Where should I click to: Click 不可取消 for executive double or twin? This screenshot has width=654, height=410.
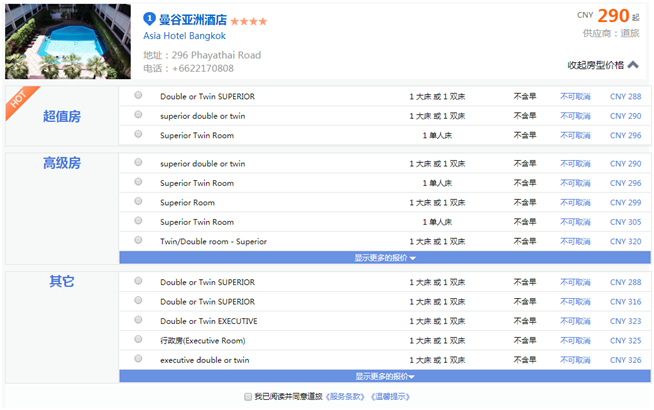point(575,360)
